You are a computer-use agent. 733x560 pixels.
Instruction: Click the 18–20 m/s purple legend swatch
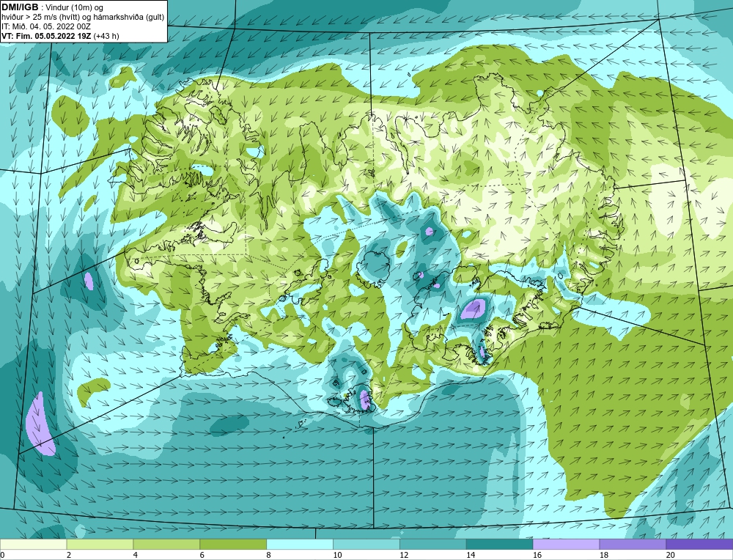click(x=633, y=544)
